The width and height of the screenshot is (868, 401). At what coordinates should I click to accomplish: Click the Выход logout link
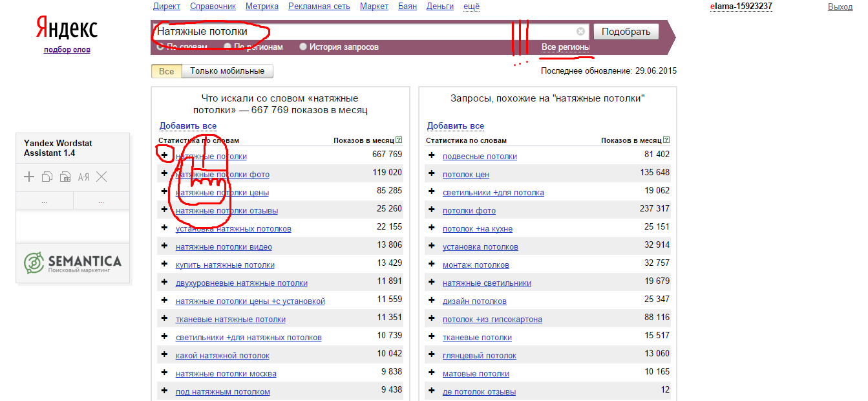[840, 6]
